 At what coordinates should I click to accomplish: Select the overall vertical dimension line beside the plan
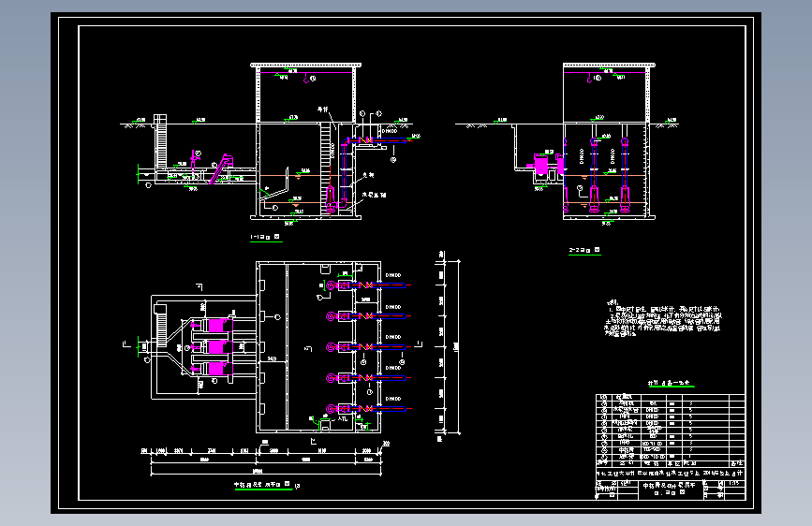tap(459, 346)
